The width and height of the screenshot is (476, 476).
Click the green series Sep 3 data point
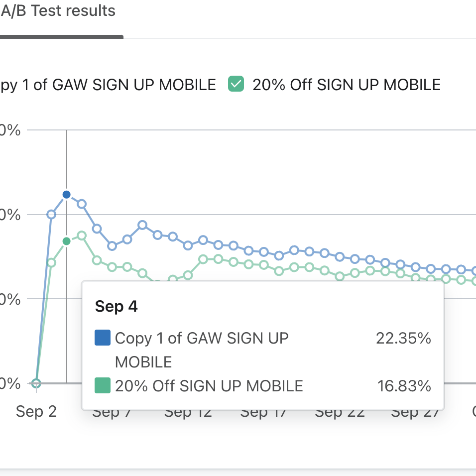[x=51, y=262]
